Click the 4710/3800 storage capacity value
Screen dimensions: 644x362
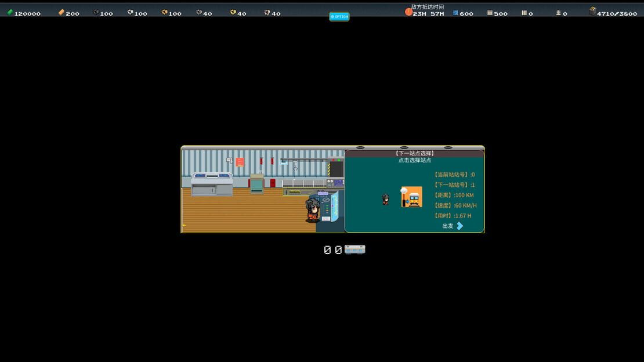click(617, 13)
